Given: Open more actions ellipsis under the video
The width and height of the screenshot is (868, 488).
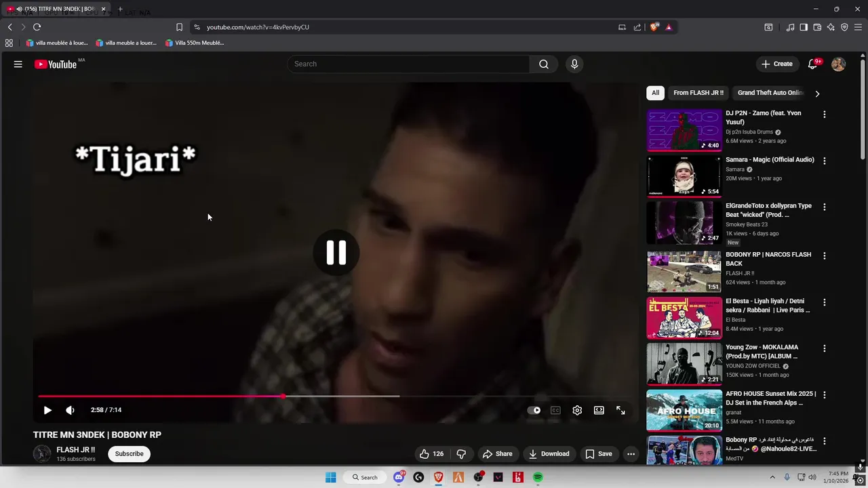Looking at the screenshot, I should click(x=631, y=454).
